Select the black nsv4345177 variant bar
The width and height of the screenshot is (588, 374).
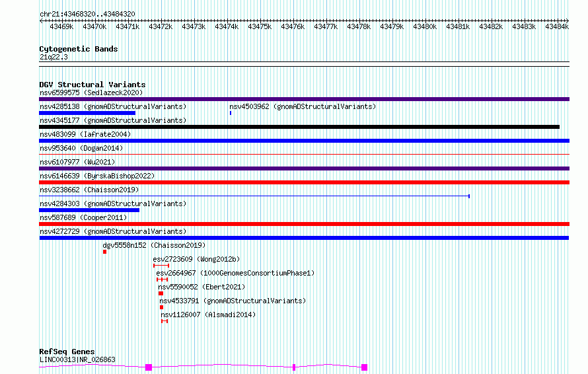299,127
